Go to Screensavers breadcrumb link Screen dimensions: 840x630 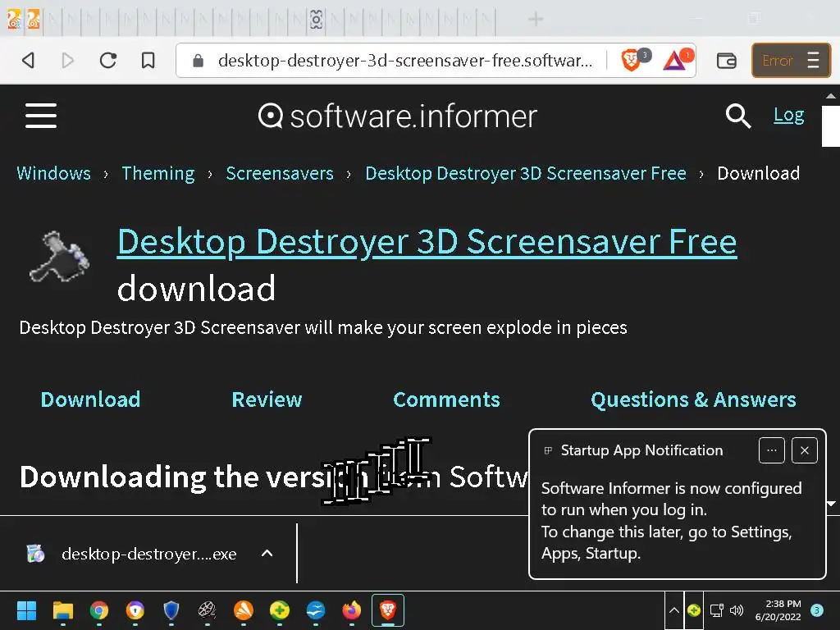tap(280, 173)
